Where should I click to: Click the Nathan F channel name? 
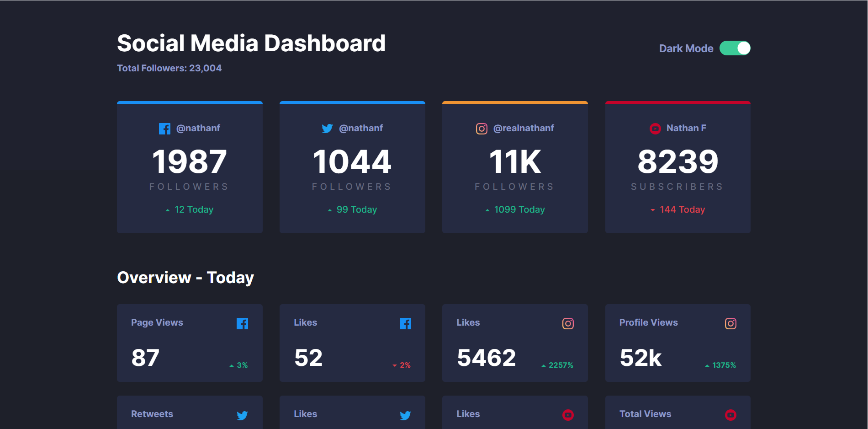click(x=686, y=128)
